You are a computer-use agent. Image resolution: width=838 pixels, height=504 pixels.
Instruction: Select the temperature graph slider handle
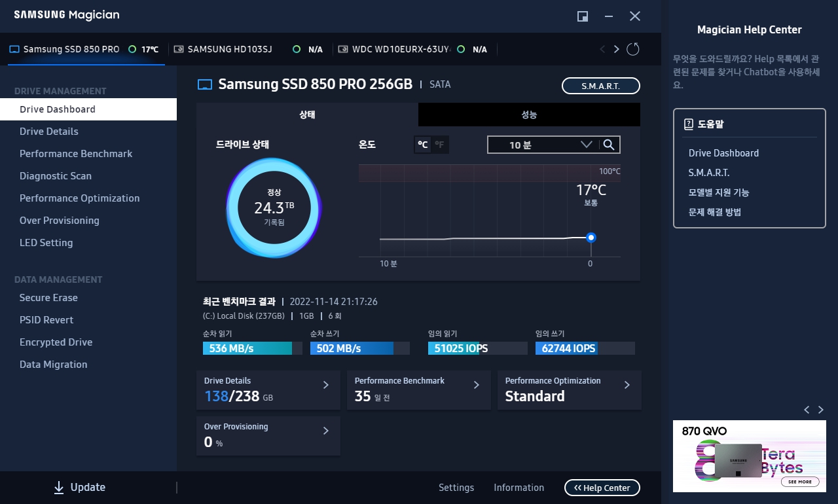(x=591, y=238)
